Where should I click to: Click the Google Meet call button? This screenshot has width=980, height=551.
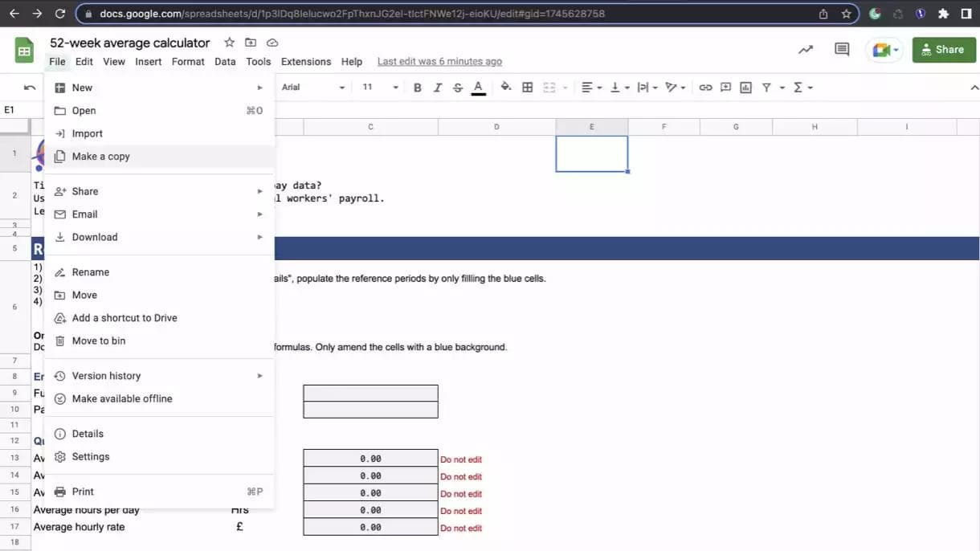coord(885,50)
